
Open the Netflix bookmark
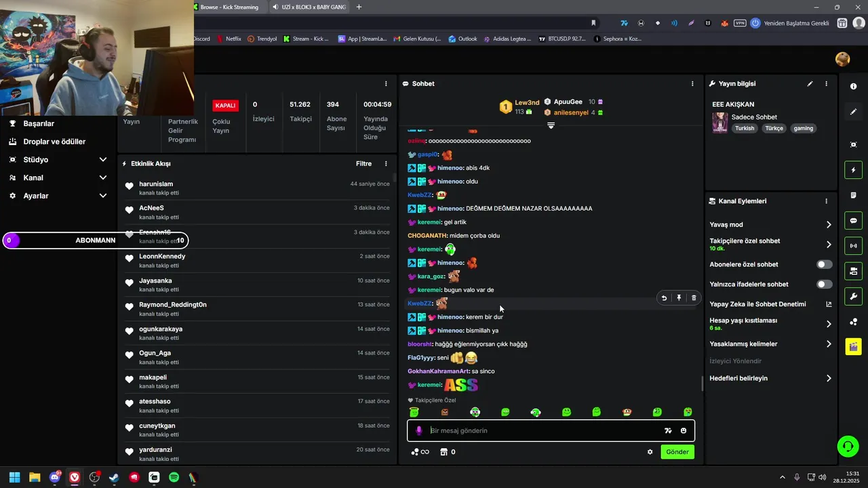[x=229, y=39]
